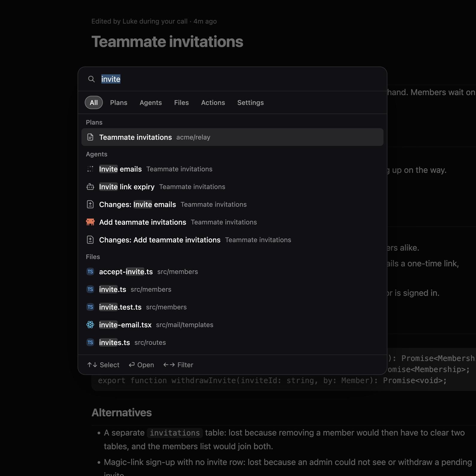Open the accept-invite.ts file
Screen dimensions: 476x476
pyautogui.click(x=232, y=272)
